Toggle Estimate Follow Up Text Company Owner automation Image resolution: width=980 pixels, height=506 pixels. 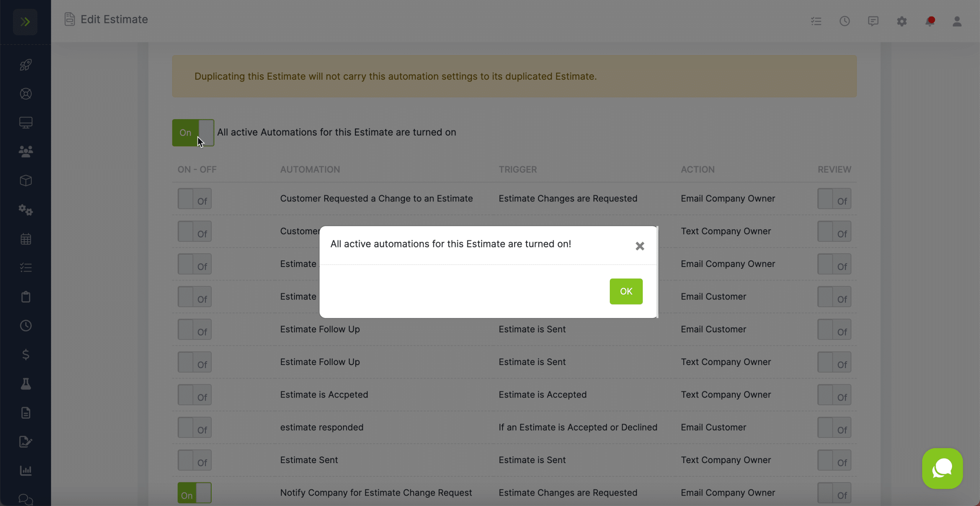(x=194, y=362)
